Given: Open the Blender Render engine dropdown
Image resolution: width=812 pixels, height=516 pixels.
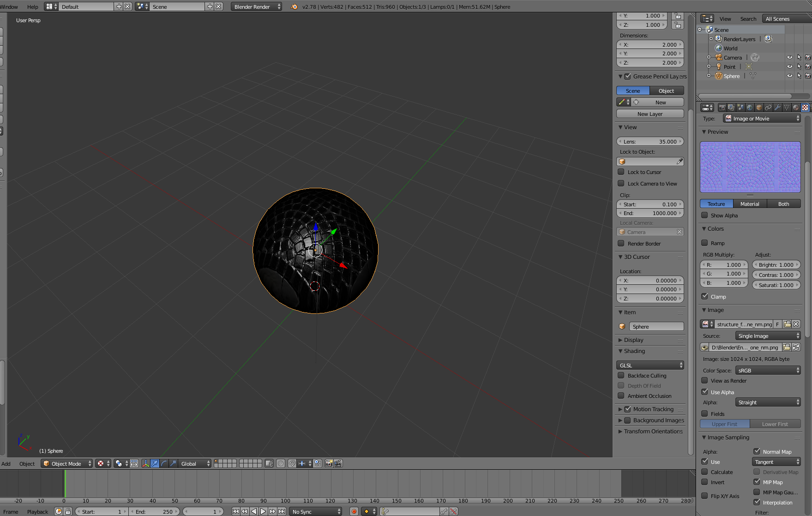Looking at the screenshot, I should 256,6.
